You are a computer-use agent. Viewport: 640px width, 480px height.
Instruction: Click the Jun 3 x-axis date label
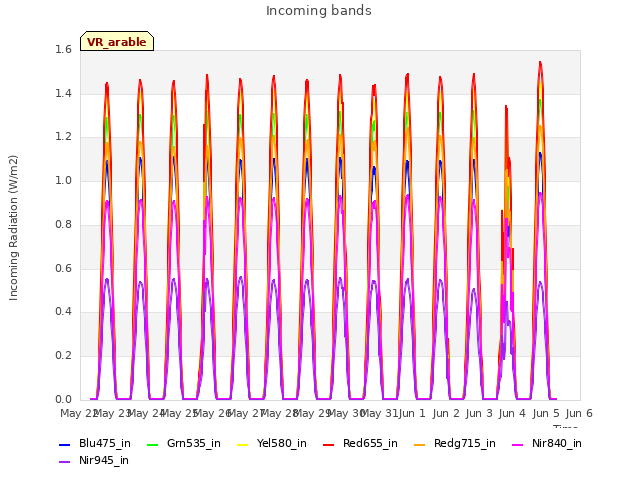tap(479, 413)
